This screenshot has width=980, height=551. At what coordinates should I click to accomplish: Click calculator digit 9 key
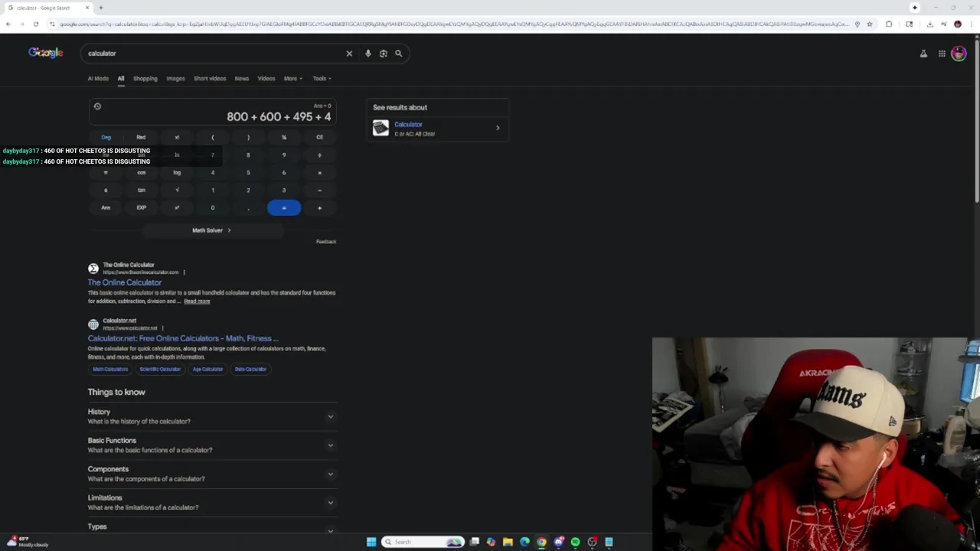[284, 155]
